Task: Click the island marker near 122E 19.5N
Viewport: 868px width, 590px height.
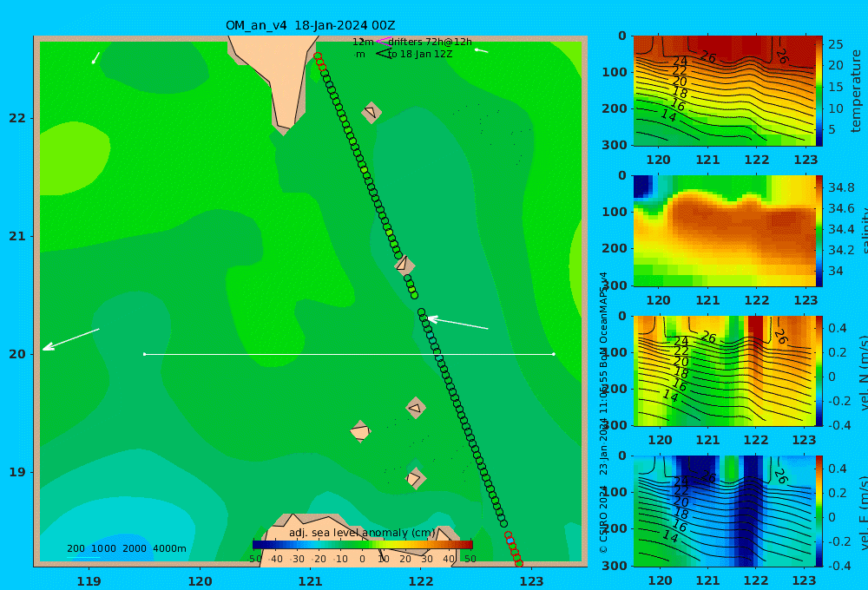Action: coord(415,408)
